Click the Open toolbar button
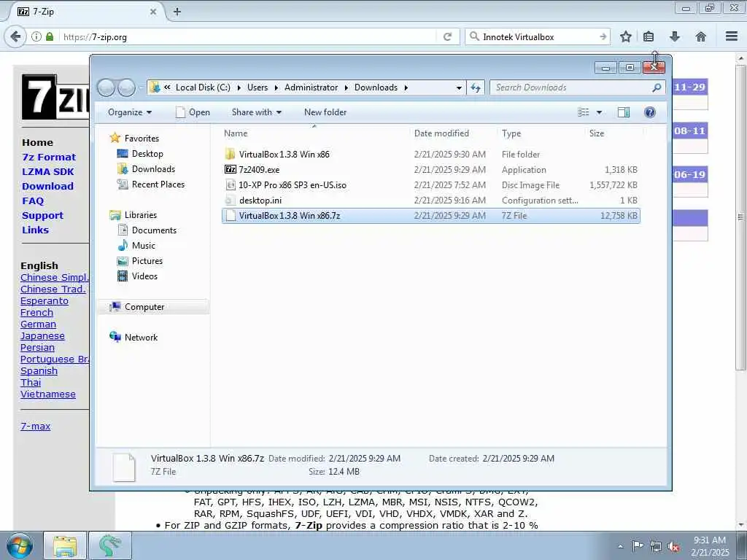 click(x=193, y=112)
